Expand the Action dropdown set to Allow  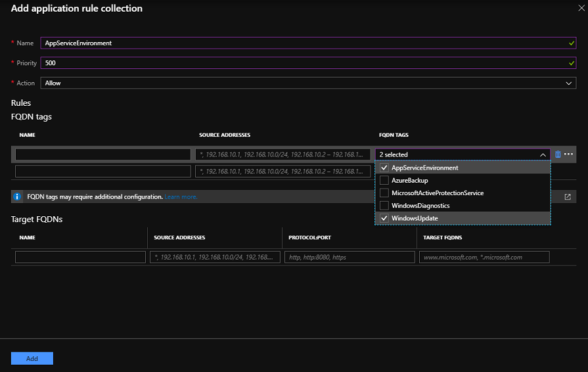(x=308, y=83)
